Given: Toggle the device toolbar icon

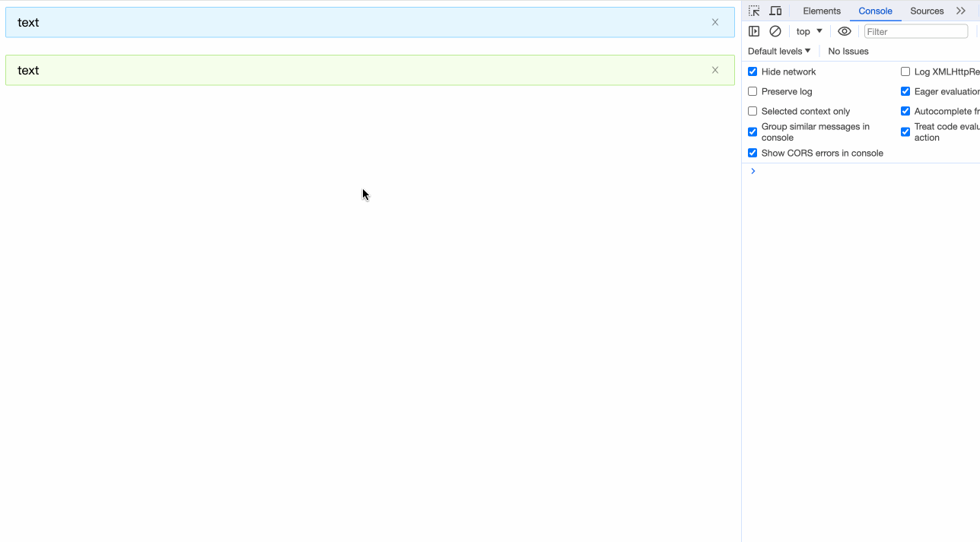Looking at the screenshot, I should [x=775, y=11].
